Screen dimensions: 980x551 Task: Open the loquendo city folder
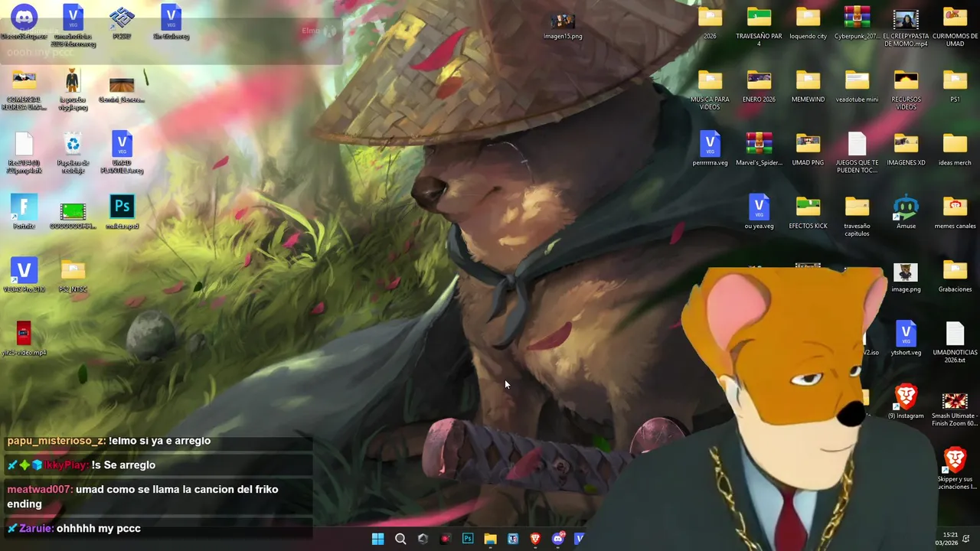[x=808, y=23]
